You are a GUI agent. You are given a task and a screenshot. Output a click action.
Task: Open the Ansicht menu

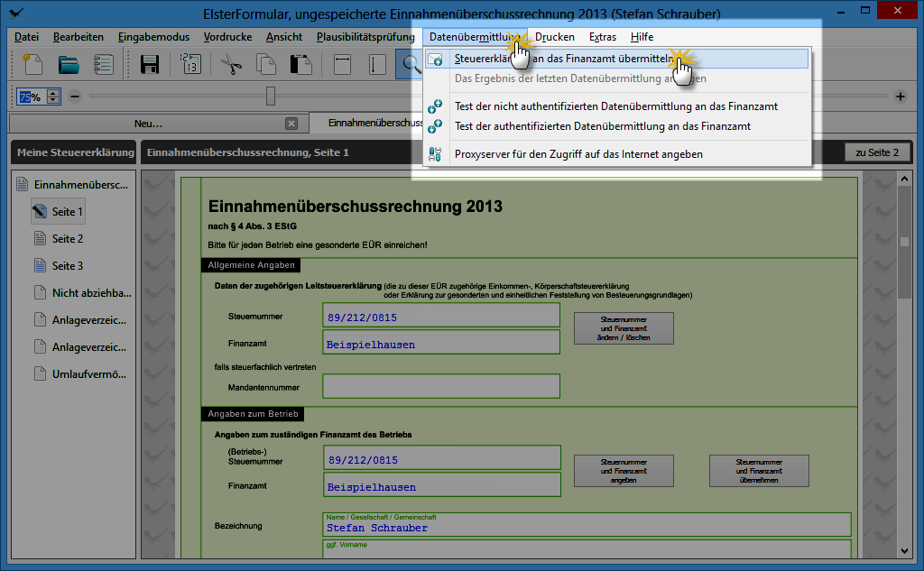click(284, 37)
